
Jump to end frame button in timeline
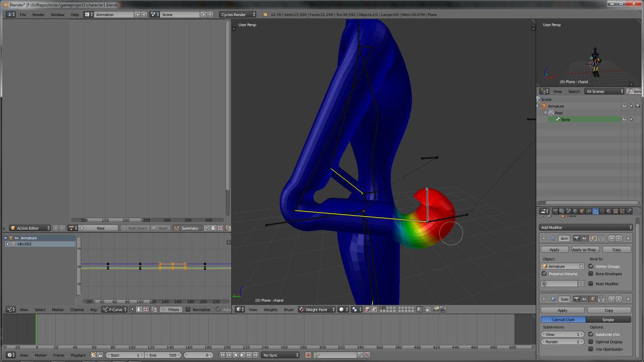tap(255, 355)
